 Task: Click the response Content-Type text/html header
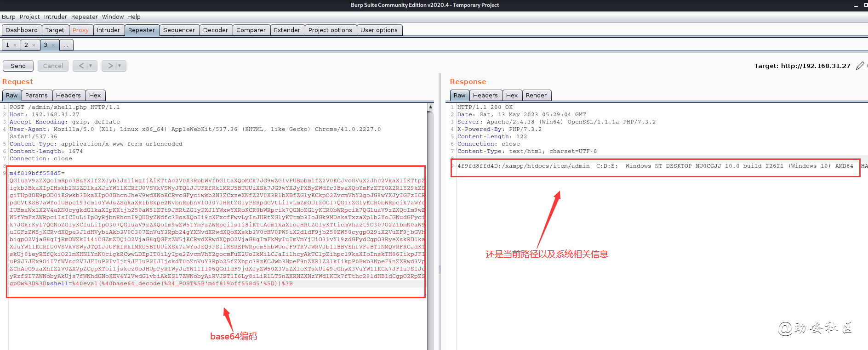(x=527, y=151)
